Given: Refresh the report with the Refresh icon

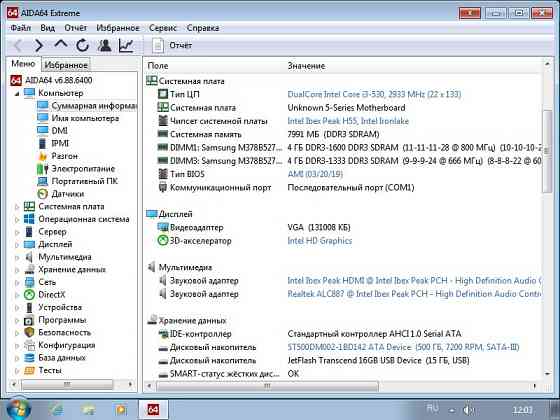Looking at the screenshot, I should [x=82, y=45].
